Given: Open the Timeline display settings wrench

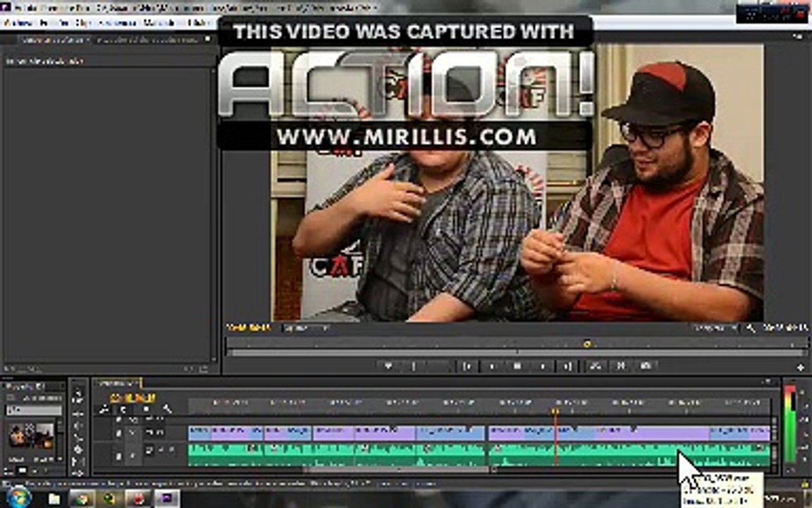Looking at the screenshot, I should coord(167,409).
